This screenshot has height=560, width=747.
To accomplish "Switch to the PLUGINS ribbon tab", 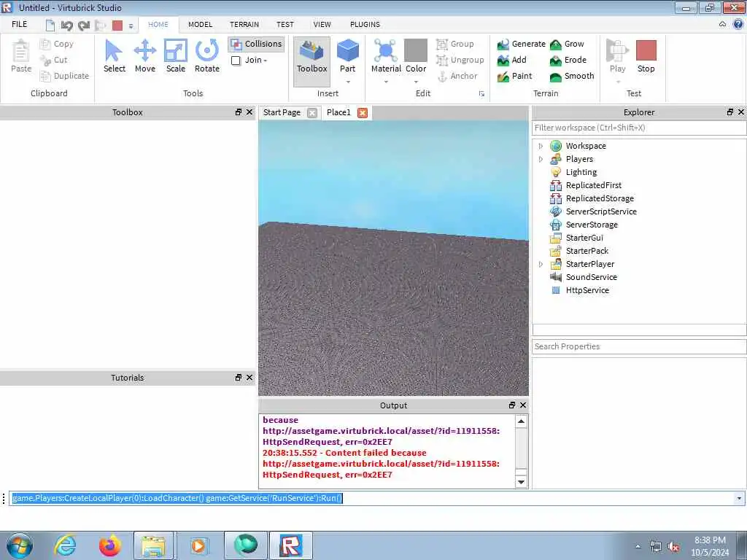I will [x=365, y=24].
